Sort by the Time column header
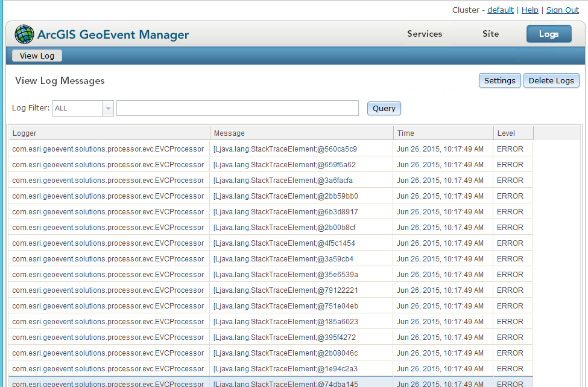This screenshot has width=588, height=387. (443, 133)
